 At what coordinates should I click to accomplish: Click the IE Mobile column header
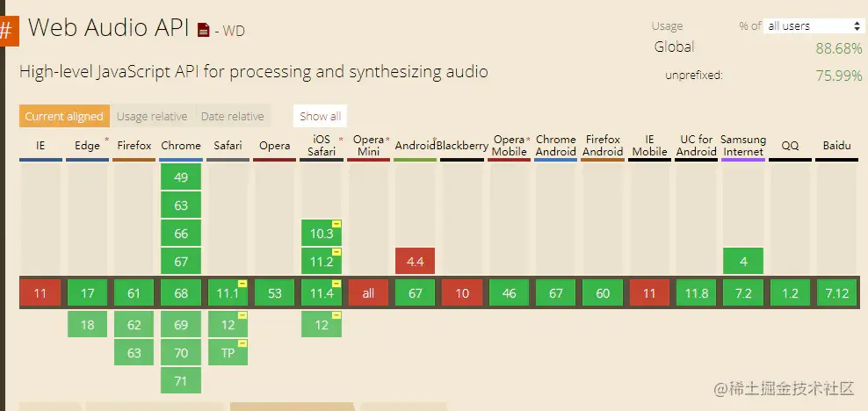click(x=649, y=146)
